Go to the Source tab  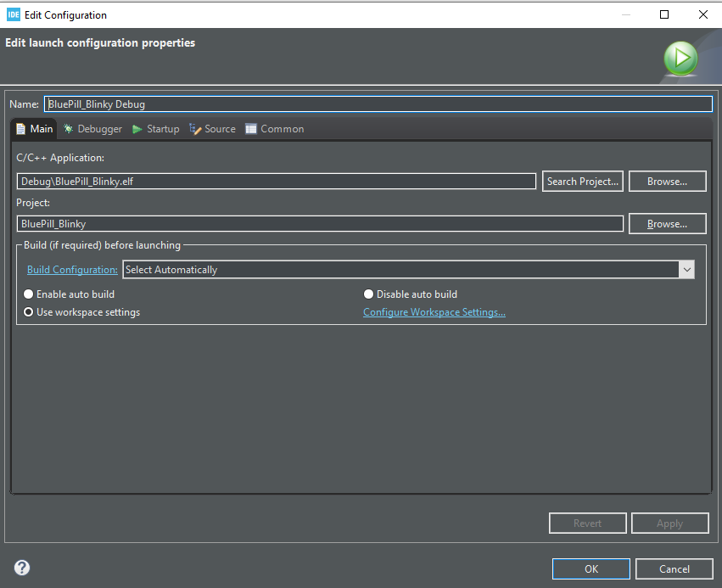tap(213, 129)
